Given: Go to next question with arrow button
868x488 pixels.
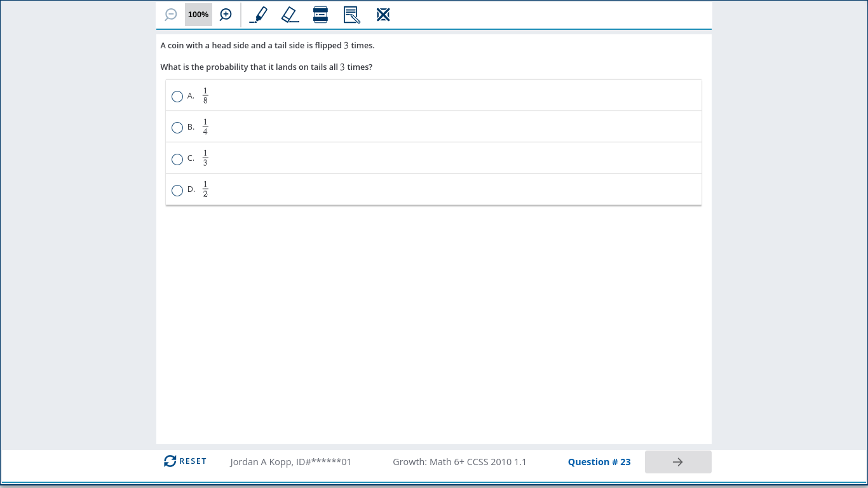Looking at the screenshot, I should pyautogui.click(x=678, y=462).
